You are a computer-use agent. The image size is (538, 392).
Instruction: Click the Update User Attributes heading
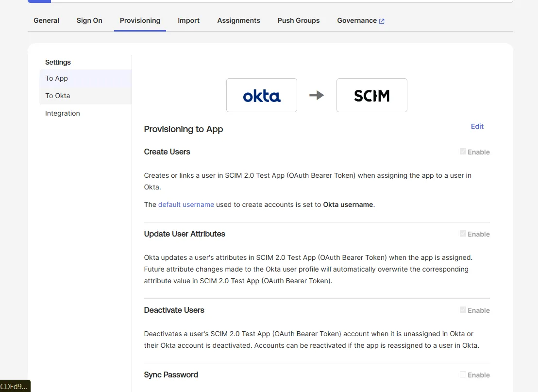click(184, 234)
